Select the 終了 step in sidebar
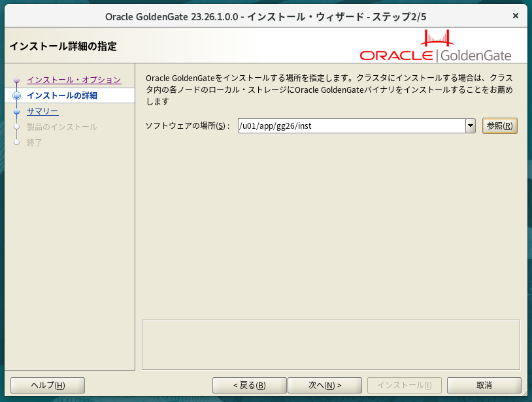 coord(35,142)
